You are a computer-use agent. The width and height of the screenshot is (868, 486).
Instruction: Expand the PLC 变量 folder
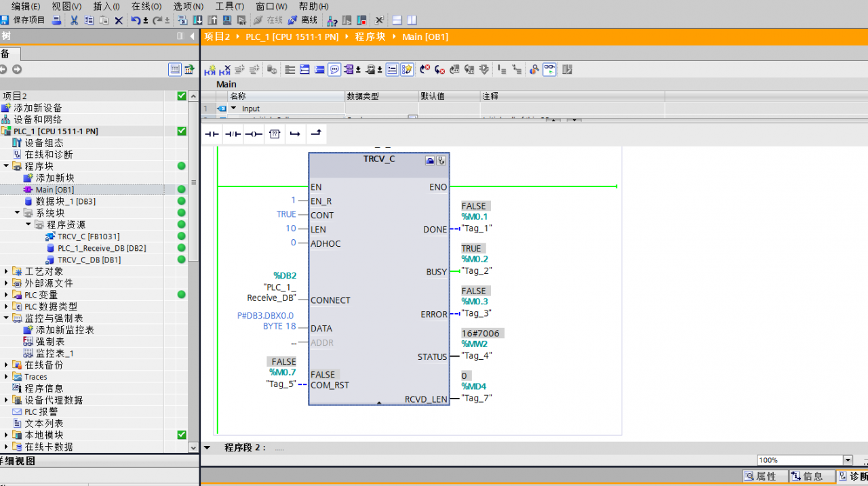7,295
